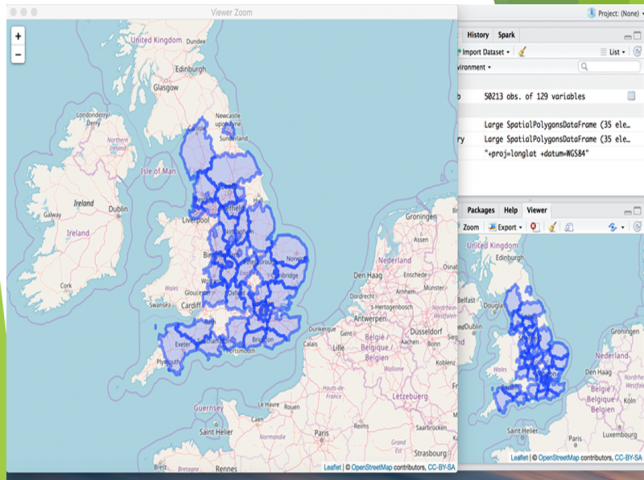Click the Norwich polygon in East Anglia
Screen dimensions: 644x480
(x=290, y=250)
